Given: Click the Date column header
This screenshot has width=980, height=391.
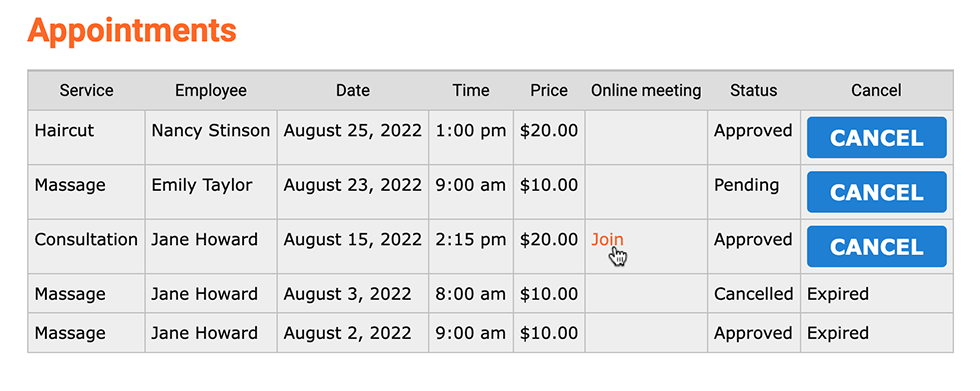Looking at the screenshot, I should click(352, 91).
